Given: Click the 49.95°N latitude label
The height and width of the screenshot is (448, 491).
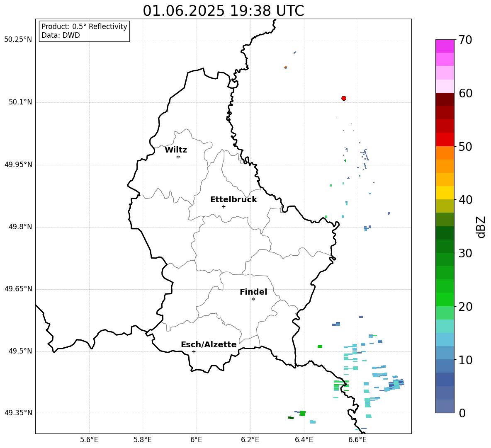Looking at the screenshot, I should [x=18, y=164].
